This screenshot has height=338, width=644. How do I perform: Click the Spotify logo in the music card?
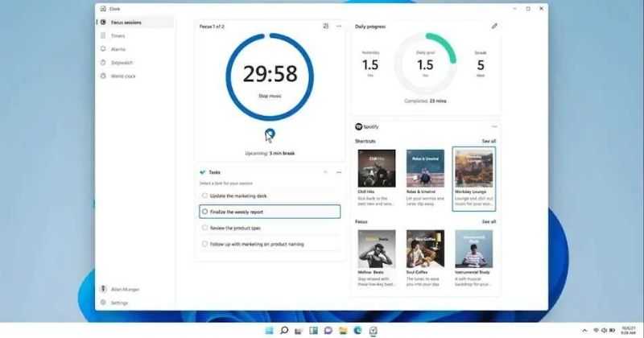coord(358,127)
